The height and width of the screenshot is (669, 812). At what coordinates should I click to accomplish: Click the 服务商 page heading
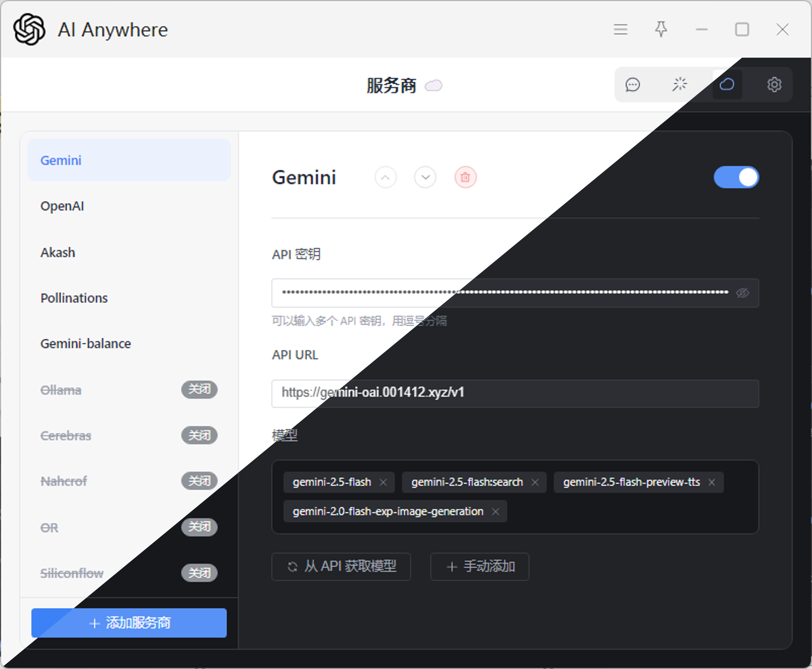tap(391, 85)
